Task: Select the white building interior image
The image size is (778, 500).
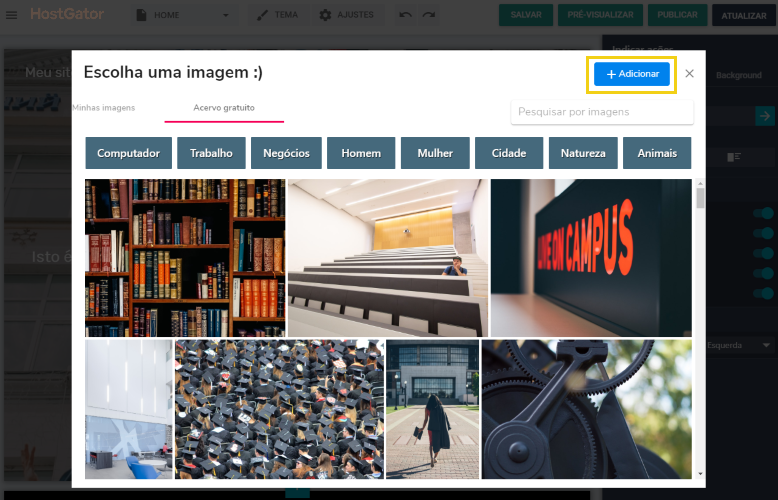Action: point(129,409)
